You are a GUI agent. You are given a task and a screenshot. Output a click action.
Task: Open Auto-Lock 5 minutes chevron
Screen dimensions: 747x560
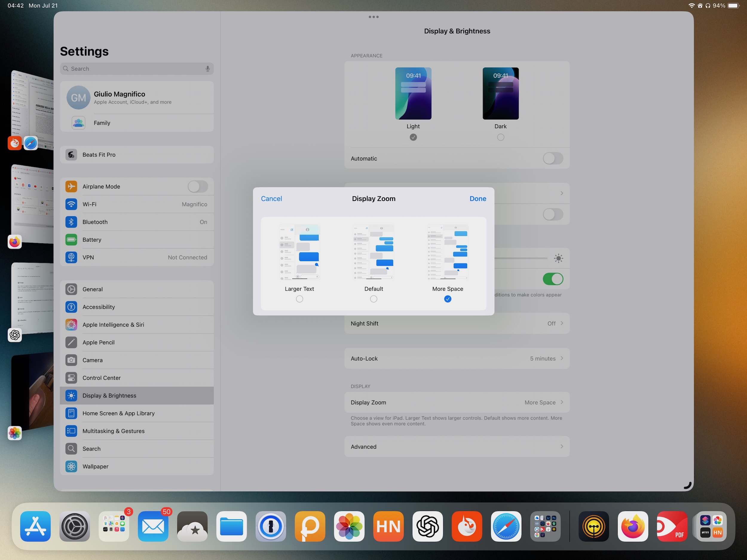pyautogui.click(x=562, y=358)
